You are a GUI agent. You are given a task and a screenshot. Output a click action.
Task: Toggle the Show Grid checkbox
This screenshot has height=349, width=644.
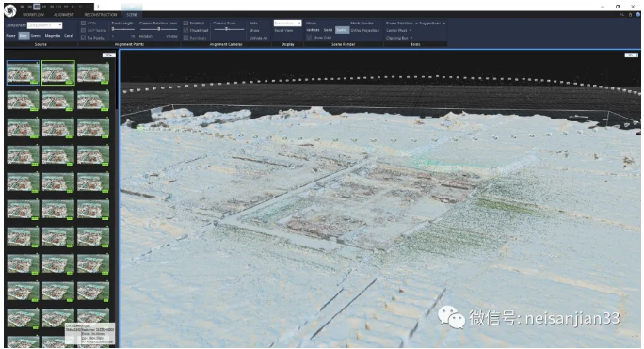tap(309, 38)
